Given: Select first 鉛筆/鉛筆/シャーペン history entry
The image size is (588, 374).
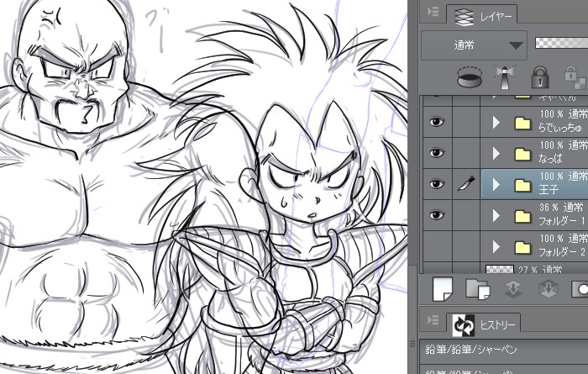Looking at the screenshot, I should (504, 350).
